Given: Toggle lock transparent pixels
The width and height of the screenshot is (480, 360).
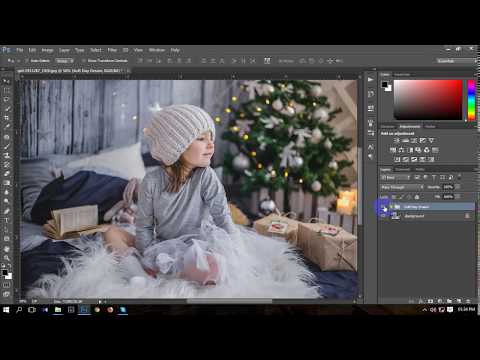Looking at the screenshot, I should click(394, 197).
